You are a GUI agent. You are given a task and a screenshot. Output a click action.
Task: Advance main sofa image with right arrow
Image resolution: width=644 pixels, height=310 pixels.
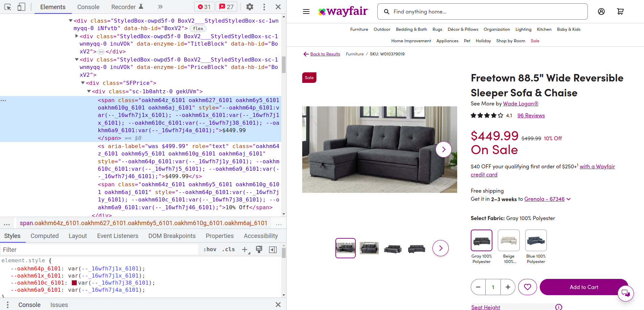444,149
